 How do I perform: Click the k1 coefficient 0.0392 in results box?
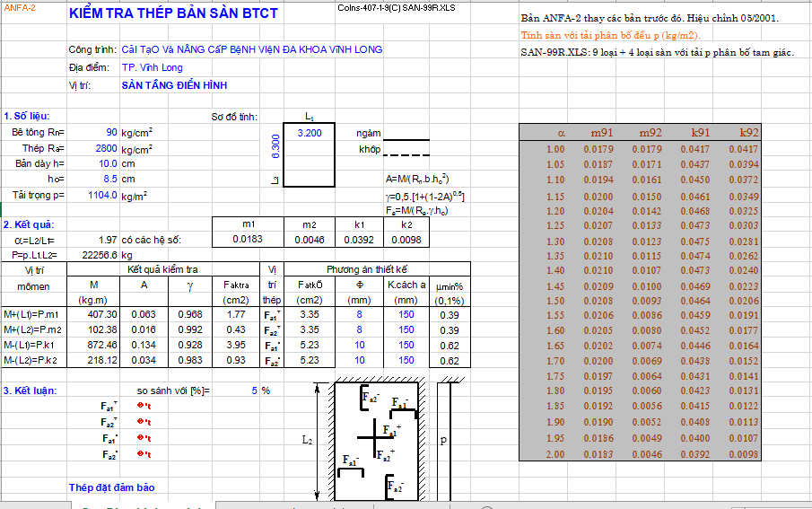(x=360, y=240)
